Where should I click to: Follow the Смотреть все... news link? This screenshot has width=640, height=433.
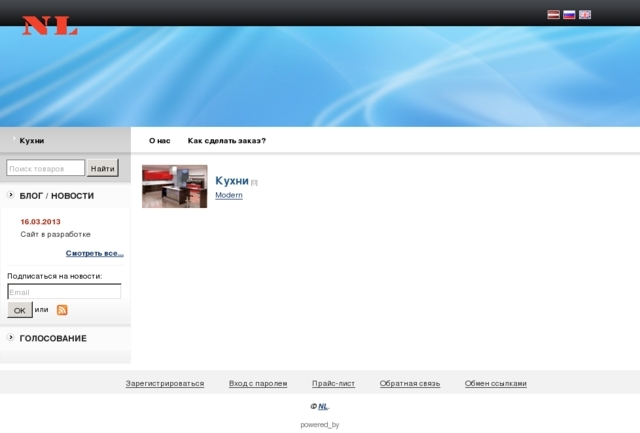pos(95,253)
